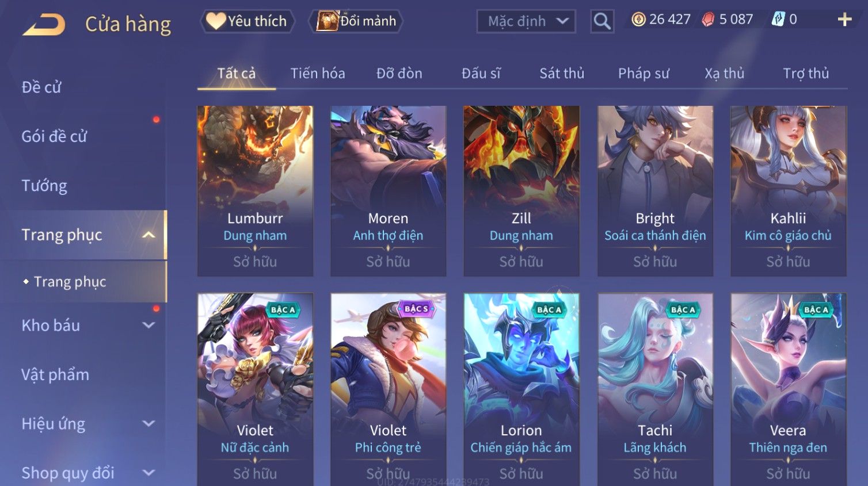Go to Tướng in the sidebar
Viewport: 868px width, 486px height.
pyautogui.click(x=44, y=186)
